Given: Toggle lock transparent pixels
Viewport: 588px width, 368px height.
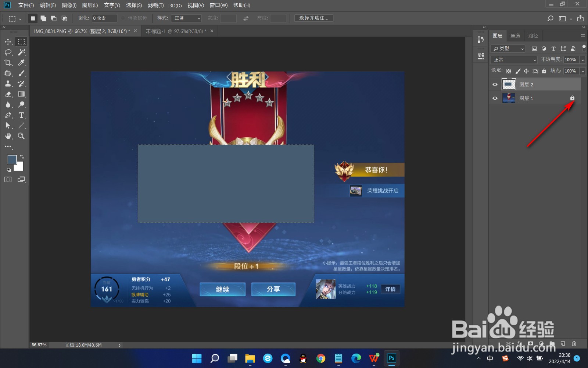Looking at the screenshot, I should (x=509, y=71).
